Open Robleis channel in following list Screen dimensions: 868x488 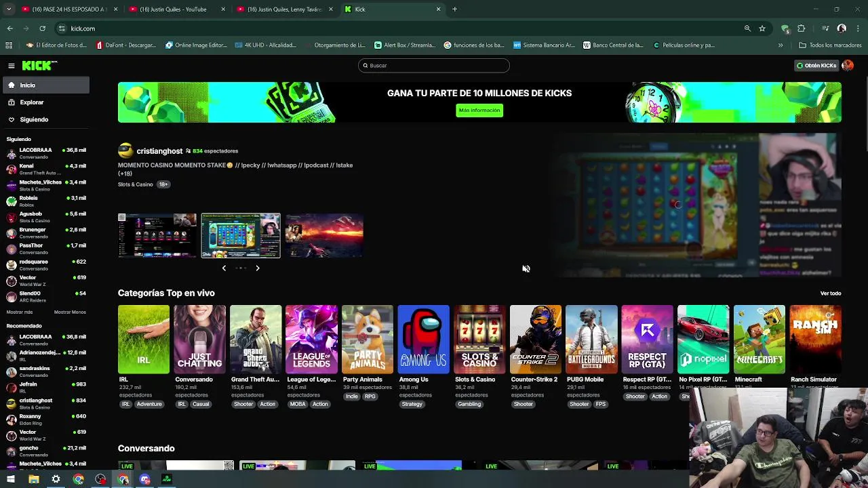(45, 201)
